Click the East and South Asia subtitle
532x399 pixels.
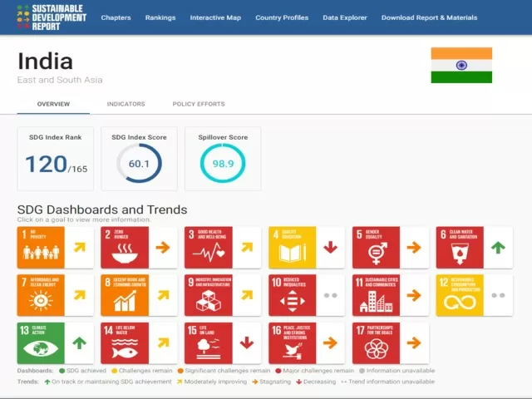[x=60, y=80]
